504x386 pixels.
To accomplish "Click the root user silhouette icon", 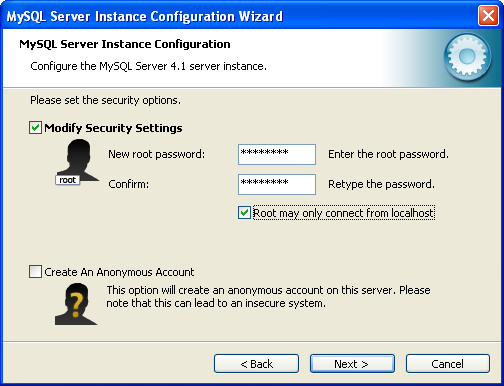I will 77,161.
